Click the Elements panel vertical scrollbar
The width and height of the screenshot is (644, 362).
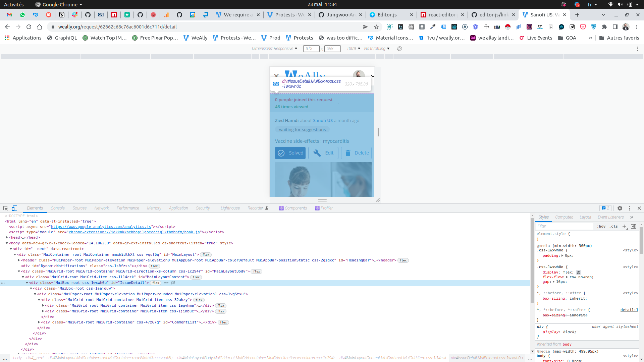[532, 260]
